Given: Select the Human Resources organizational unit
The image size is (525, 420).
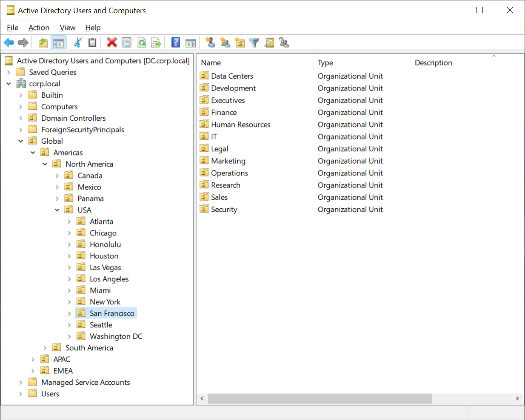Looking at the screenshot, I should pyautogui.click(x=241, y=124).
